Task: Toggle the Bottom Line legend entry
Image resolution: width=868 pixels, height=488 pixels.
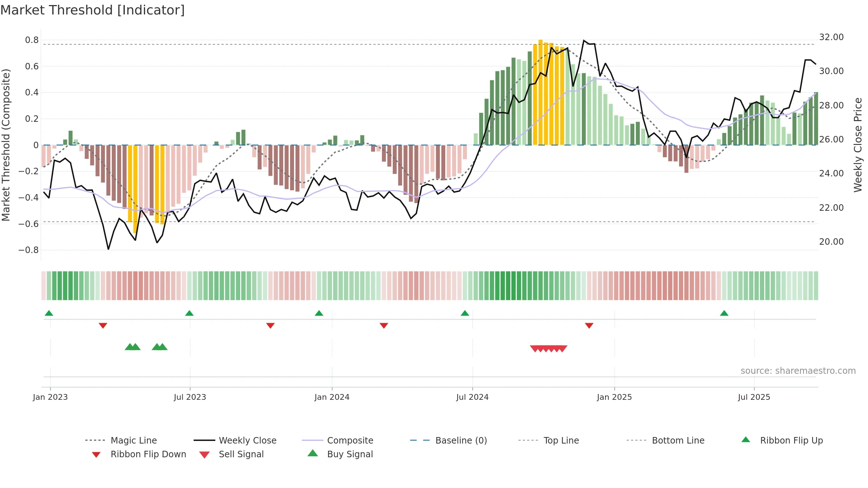Action: pyautogui.click(x=665, y=440)
